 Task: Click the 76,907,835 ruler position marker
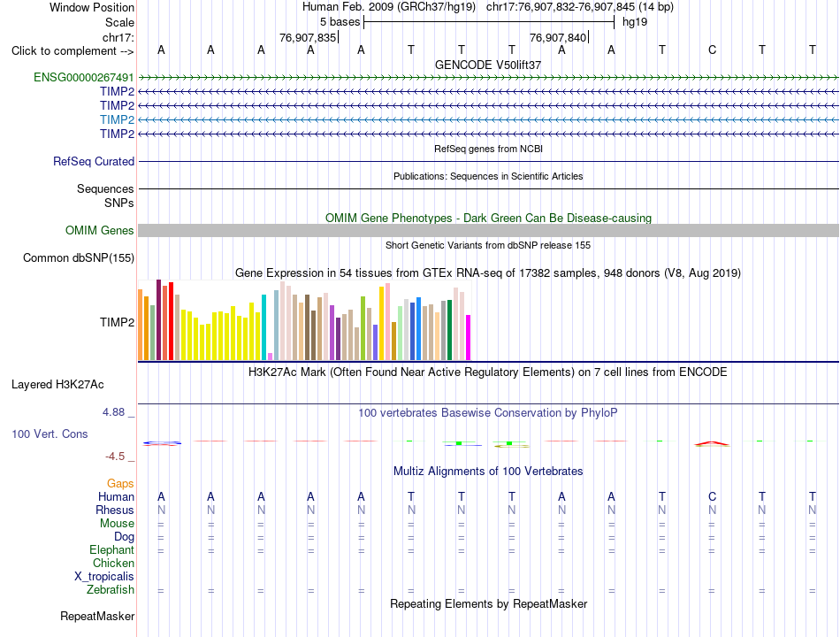308,37
